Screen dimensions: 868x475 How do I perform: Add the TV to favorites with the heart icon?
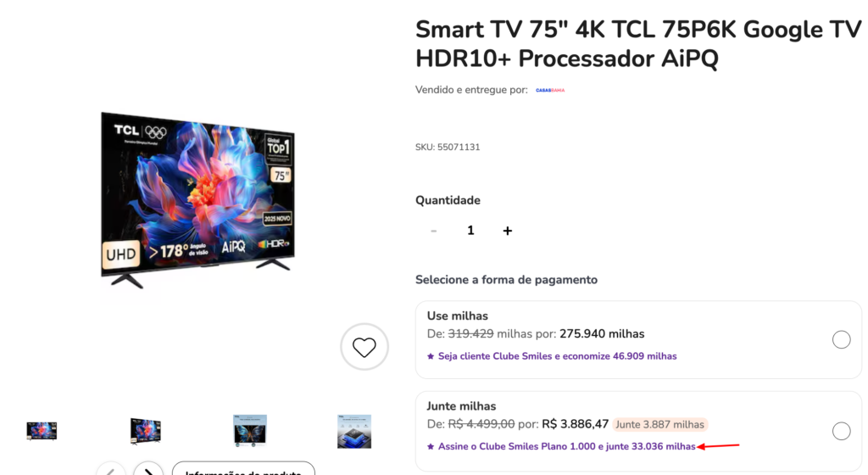[x=364, y=347]
